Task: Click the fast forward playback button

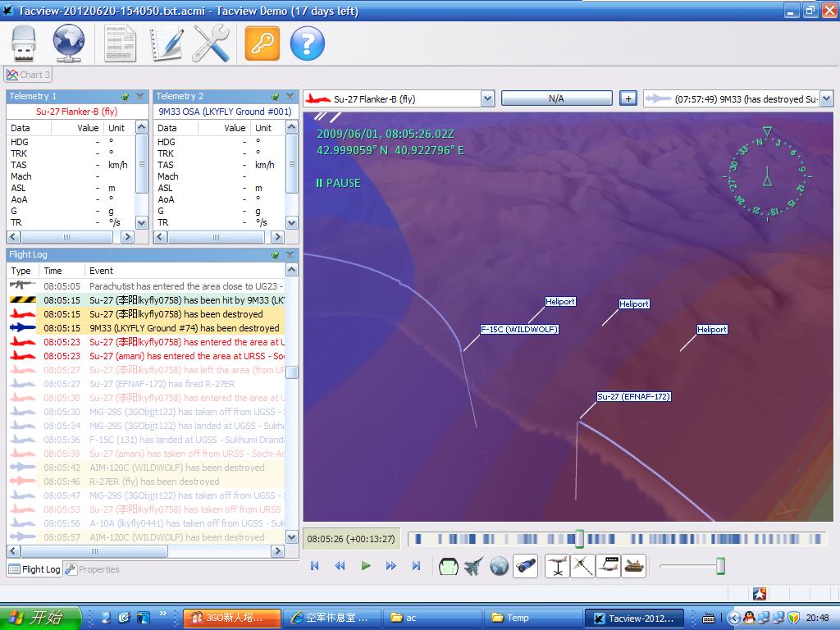Action: coord(391,566)
